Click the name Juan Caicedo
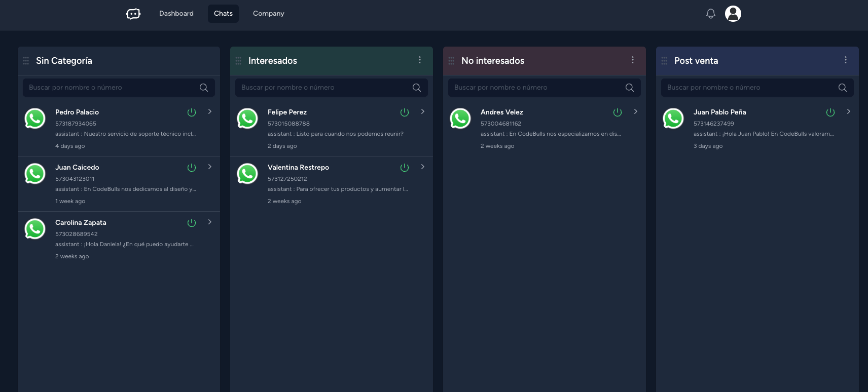Viewport: 868px width, 392px height. (x=77, y=167)
